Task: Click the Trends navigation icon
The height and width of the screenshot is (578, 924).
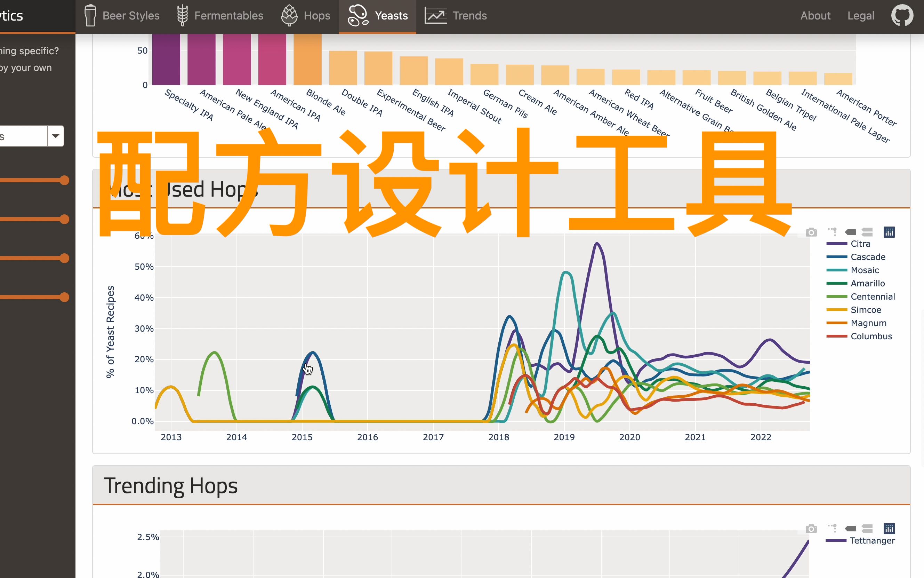Action: click(436, 15)
